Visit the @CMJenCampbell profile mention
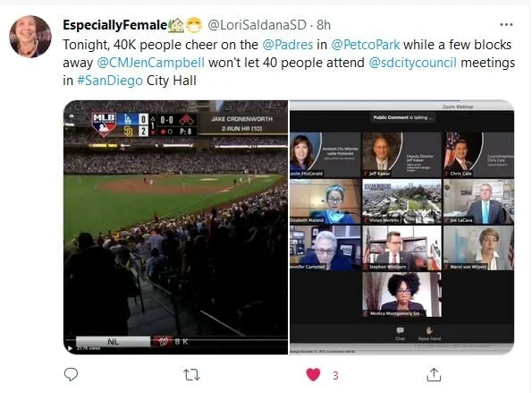Image resolution: width=532 pixels, height=393 pixels. pos(150,63)
